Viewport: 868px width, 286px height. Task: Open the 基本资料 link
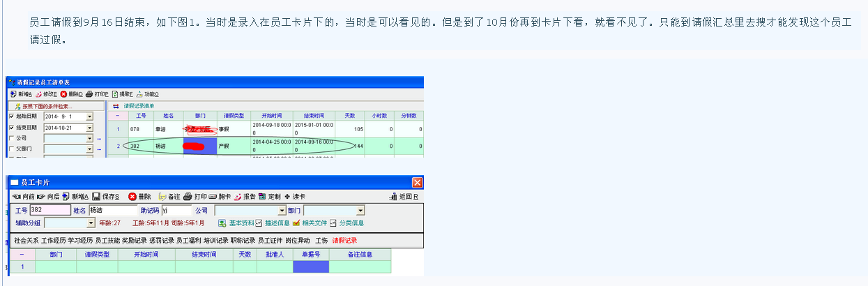[x=236, y=223]
